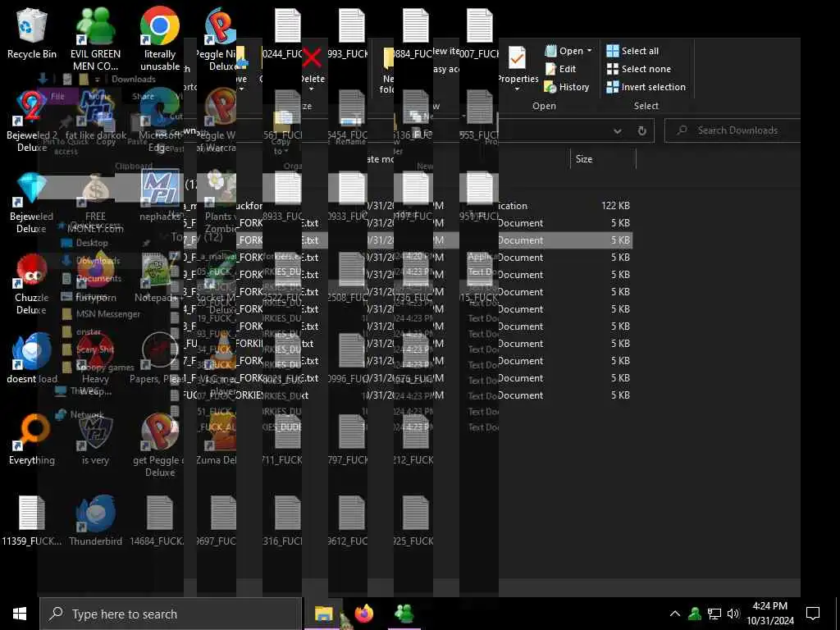
Task: Expand the address bar history dropdown chevron
Action: click(618, 130)
